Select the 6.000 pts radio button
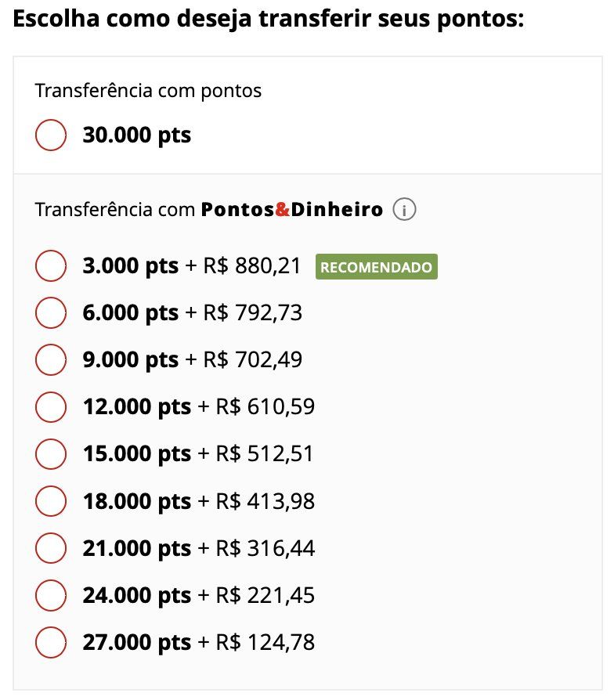Image resolution: width=614 pixels, height=700 pixels. pos(51,312)
